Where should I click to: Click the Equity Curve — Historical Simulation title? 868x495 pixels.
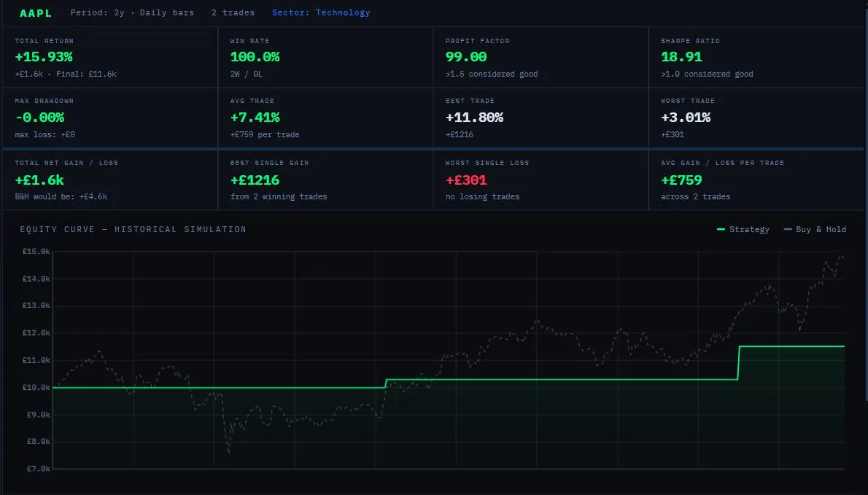coord(133,229)
